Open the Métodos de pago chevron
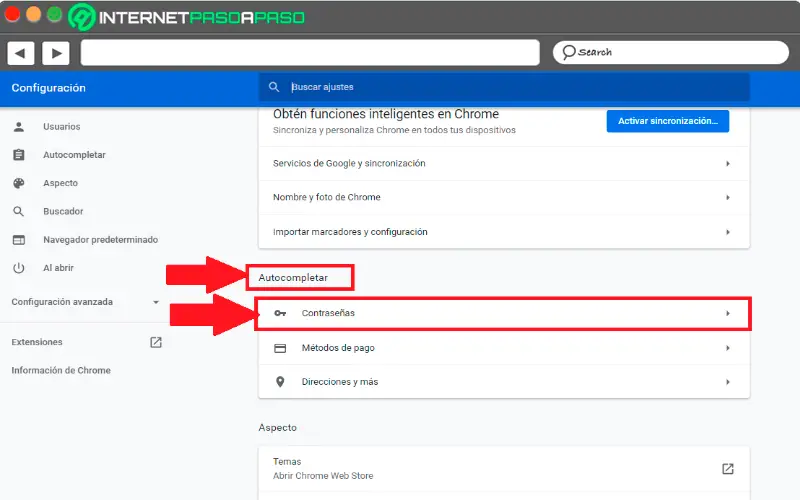Screen dimensions: 800x500 (728, 348)
